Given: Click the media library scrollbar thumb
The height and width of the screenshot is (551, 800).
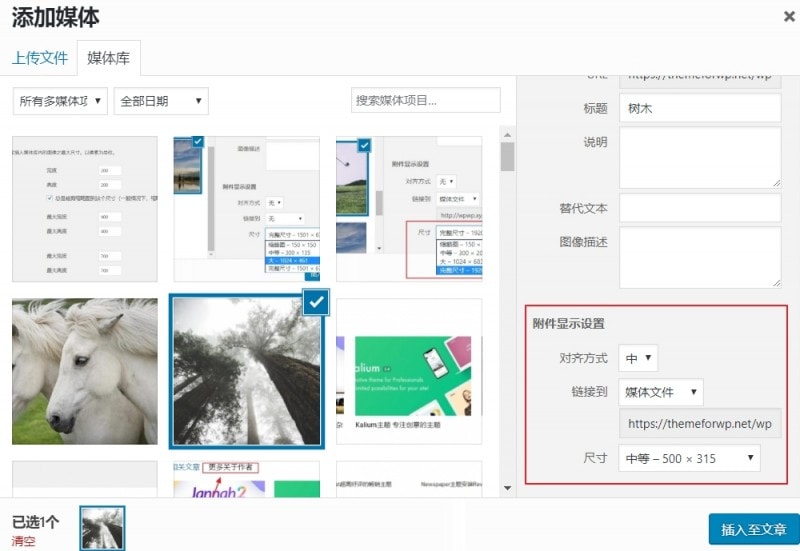Looking at the screenshot, I should (x=507, y=157).
